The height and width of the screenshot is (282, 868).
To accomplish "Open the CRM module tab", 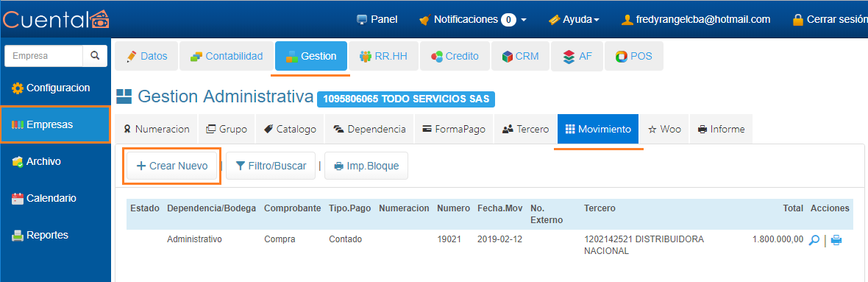I will coord(520,56).
